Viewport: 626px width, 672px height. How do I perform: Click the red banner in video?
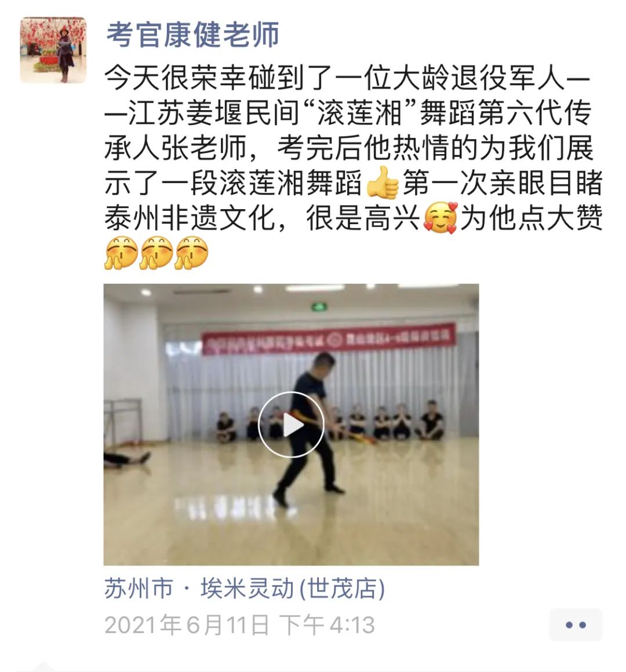click(x=329, y=339)
